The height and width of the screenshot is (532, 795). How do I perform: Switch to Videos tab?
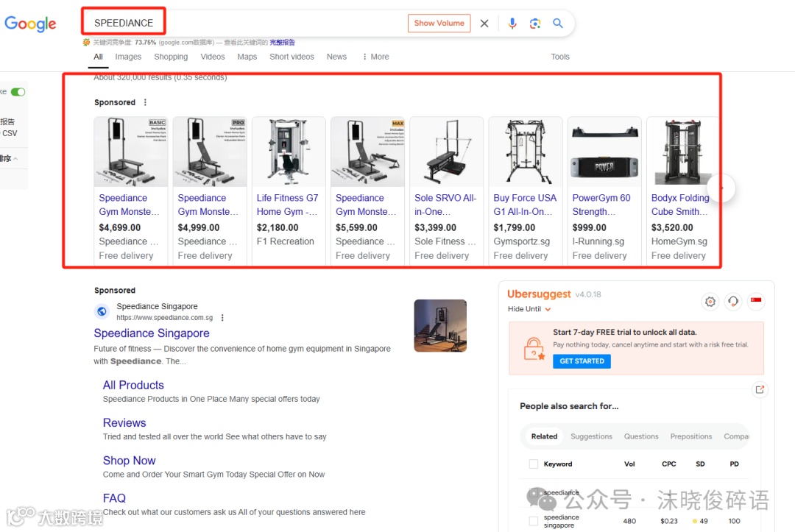(213, 57)
